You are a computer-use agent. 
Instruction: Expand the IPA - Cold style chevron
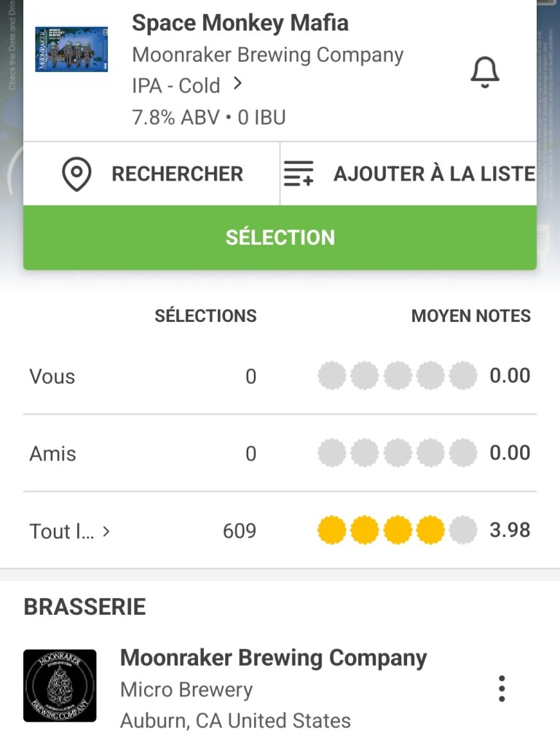237,85
